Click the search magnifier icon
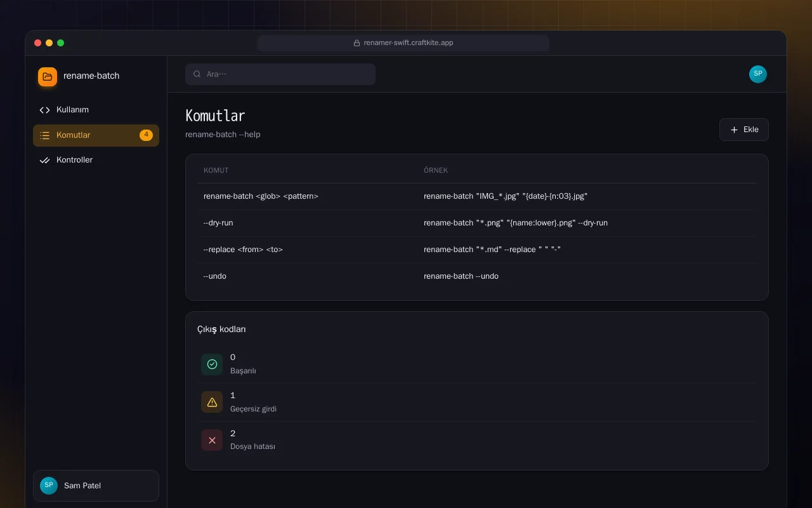This screenshot has height=508, width=812. click(x=197, y=74)
